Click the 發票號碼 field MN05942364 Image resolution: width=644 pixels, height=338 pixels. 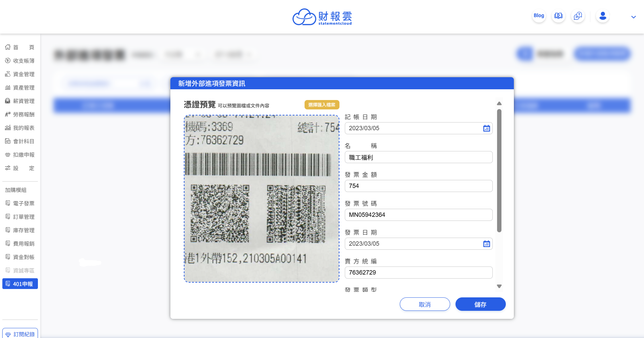pyautogui.click(x=419, y=215)
